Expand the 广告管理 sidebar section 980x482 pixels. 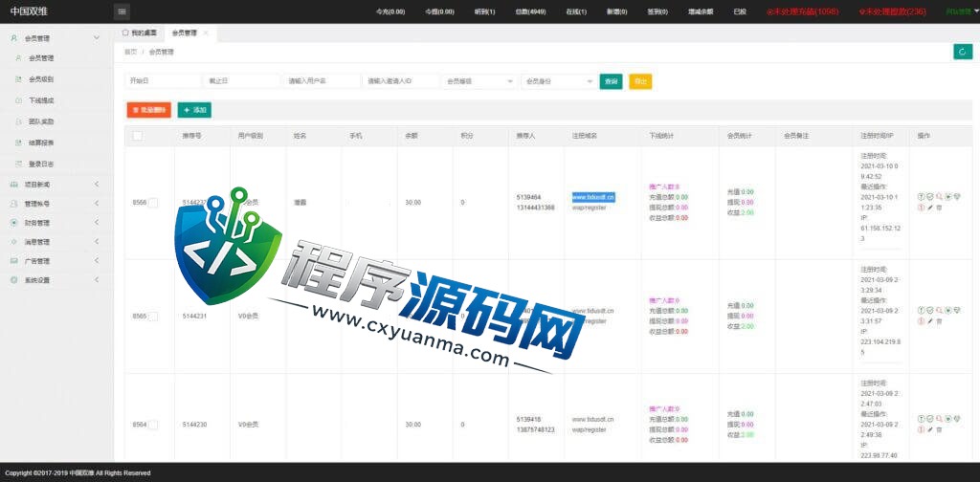tap(56, 261)
